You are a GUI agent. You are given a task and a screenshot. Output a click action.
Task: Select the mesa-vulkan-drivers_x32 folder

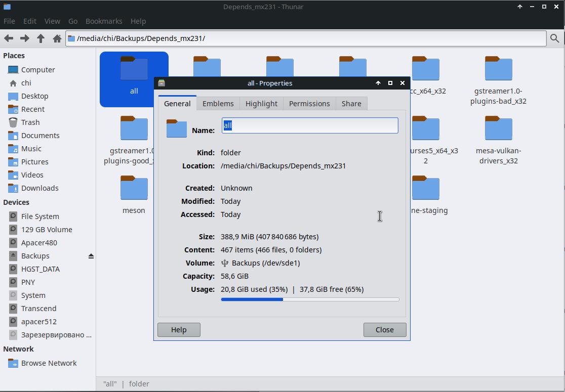tap(498, 141)
